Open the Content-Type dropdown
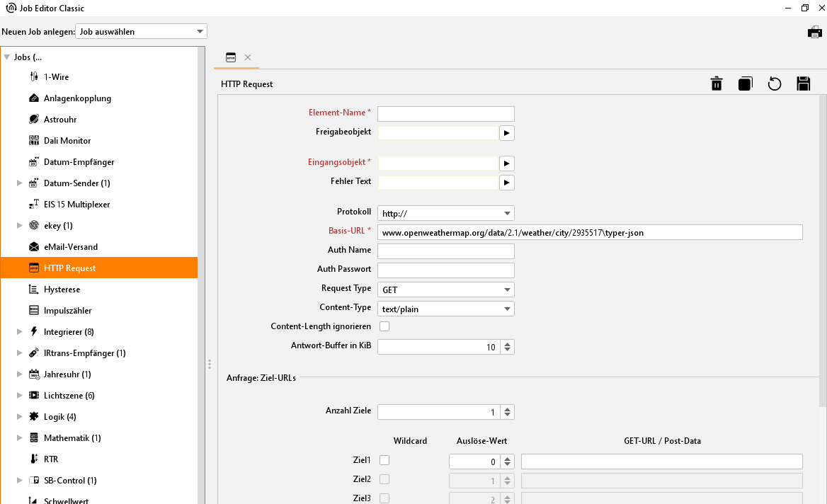This screenshot has height=504, width=827. (446, 309)
